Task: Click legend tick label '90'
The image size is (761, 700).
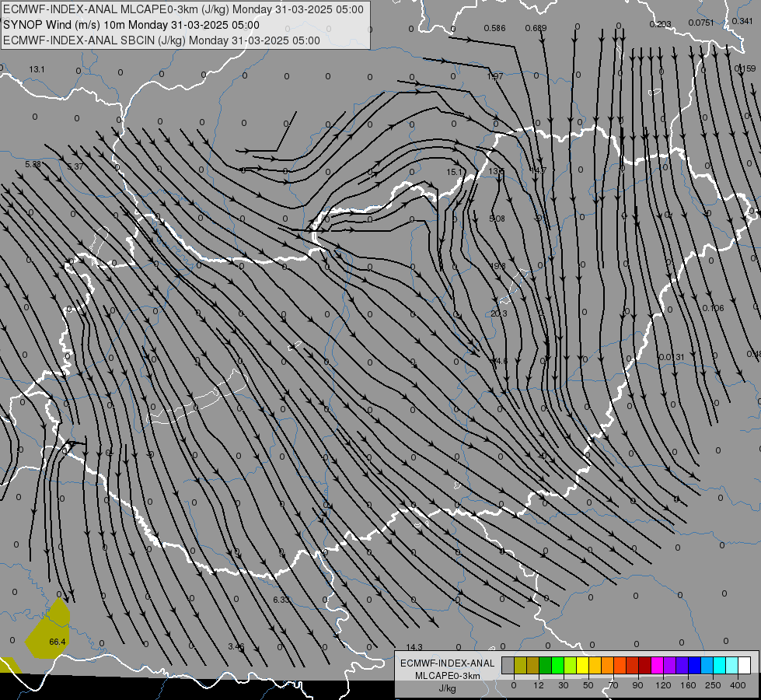Action: pyautogui.click(x=637, y=685)
